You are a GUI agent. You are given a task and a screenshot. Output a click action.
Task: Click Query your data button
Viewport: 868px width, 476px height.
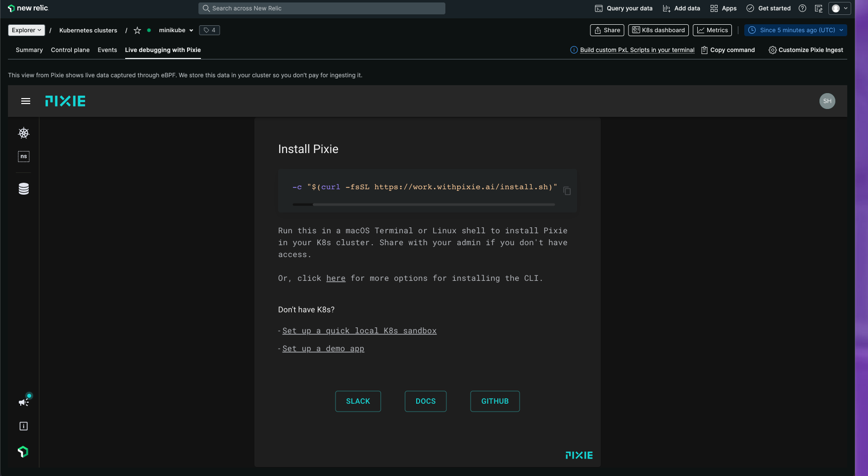(624, 8)
